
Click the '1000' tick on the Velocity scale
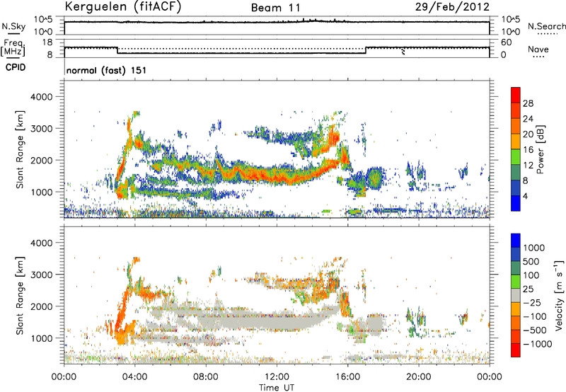click(534, 248)
